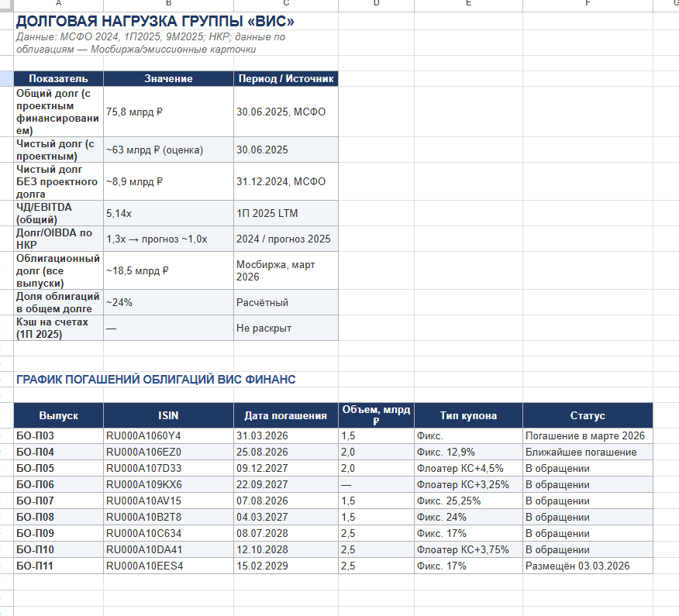Screen dimensions: 679x616
Task: Select the «БО-П03» issue cell
Action: pyautogui.click(x=58, y=435)
